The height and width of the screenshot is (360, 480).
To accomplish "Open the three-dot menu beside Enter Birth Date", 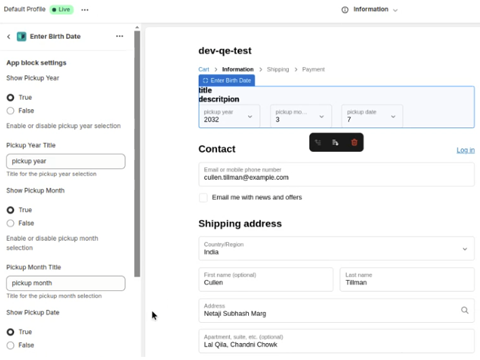I will 119,36.
